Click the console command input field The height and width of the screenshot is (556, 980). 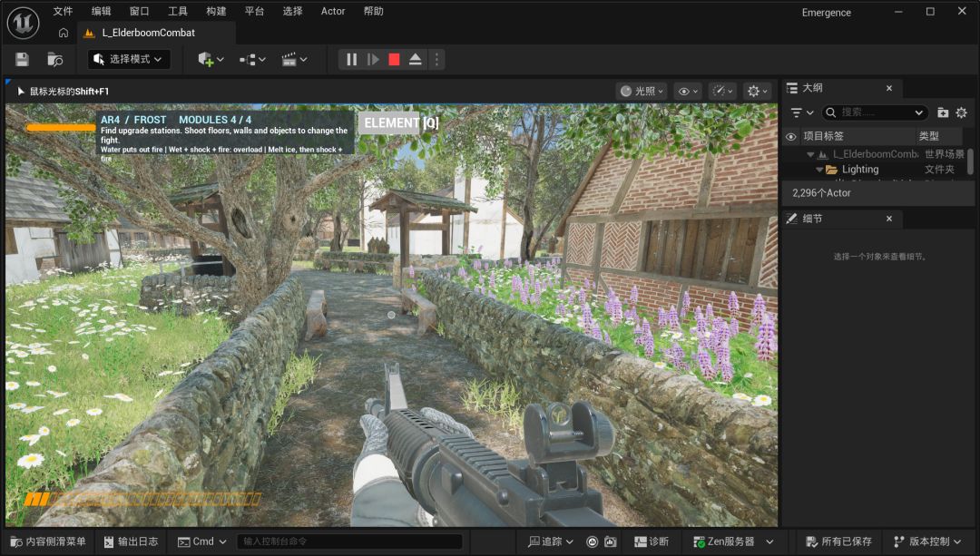click(350, 541)
